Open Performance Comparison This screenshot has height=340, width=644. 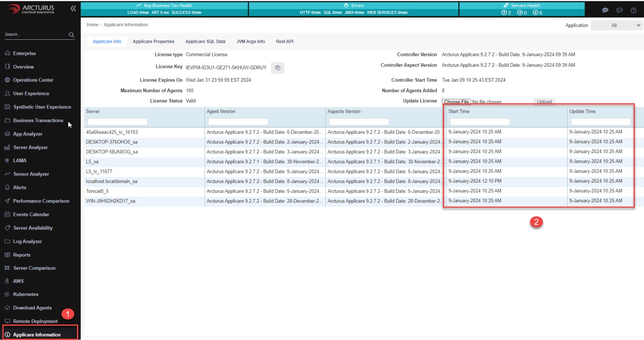(41, 201)
